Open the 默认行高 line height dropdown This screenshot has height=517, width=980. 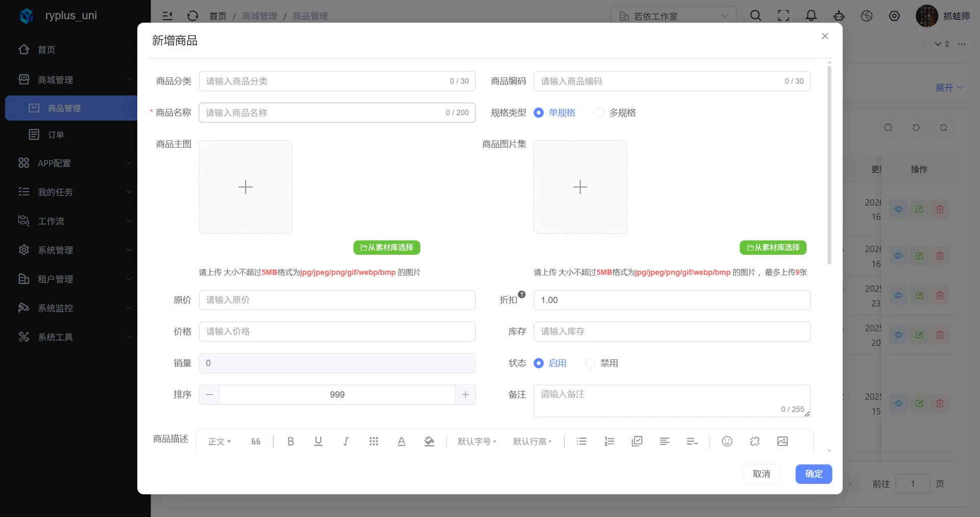[x=532, y=441]
